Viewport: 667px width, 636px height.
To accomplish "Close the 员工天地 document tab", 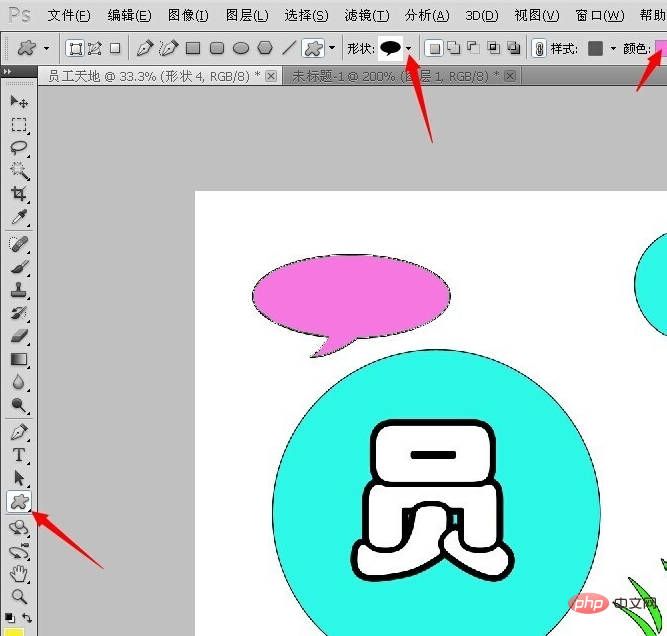I will point(271,76).
